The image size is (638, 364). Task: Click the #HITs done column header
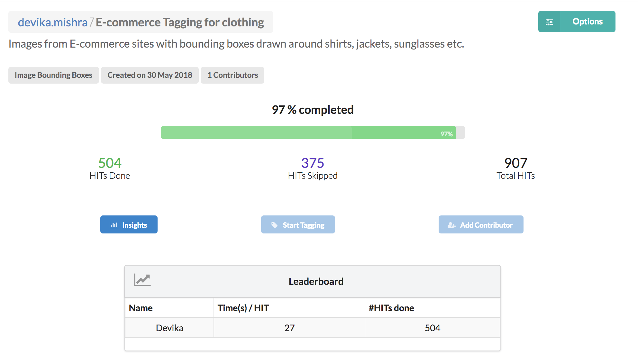click(x=391, y=308)
